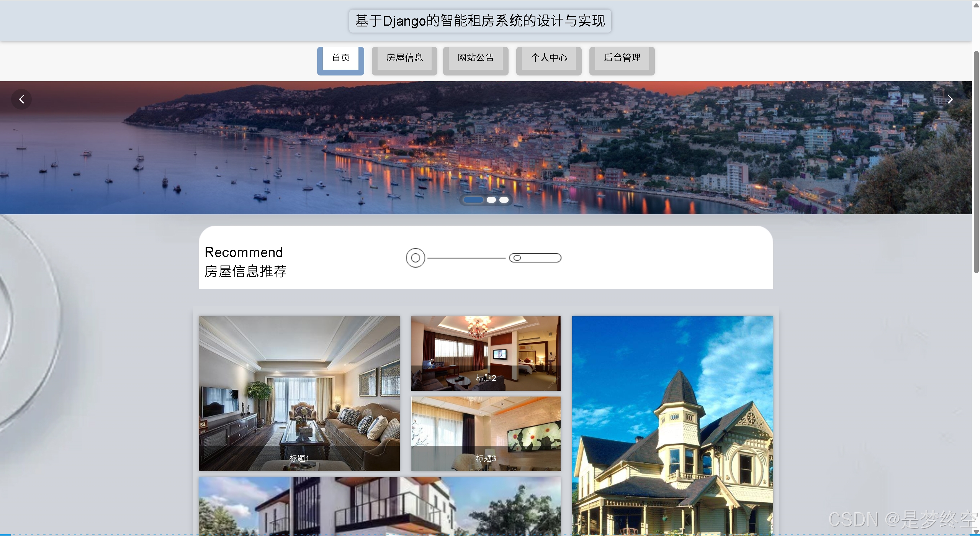The height and width of the screenshot is (536, 980).
Task: Click the scrollbar down arrow
Action: click(x=976, y=532)
